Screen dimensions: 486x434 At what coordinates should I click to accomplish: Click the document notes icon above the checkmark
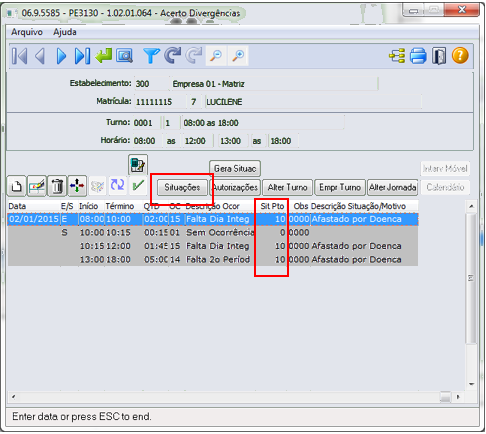138,165
